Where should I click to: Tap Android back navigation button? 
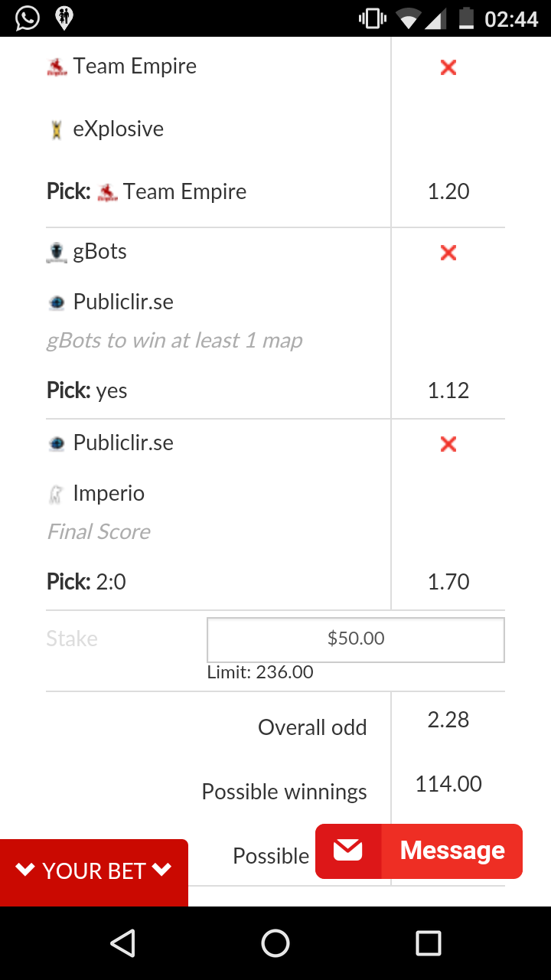(122, 943)
